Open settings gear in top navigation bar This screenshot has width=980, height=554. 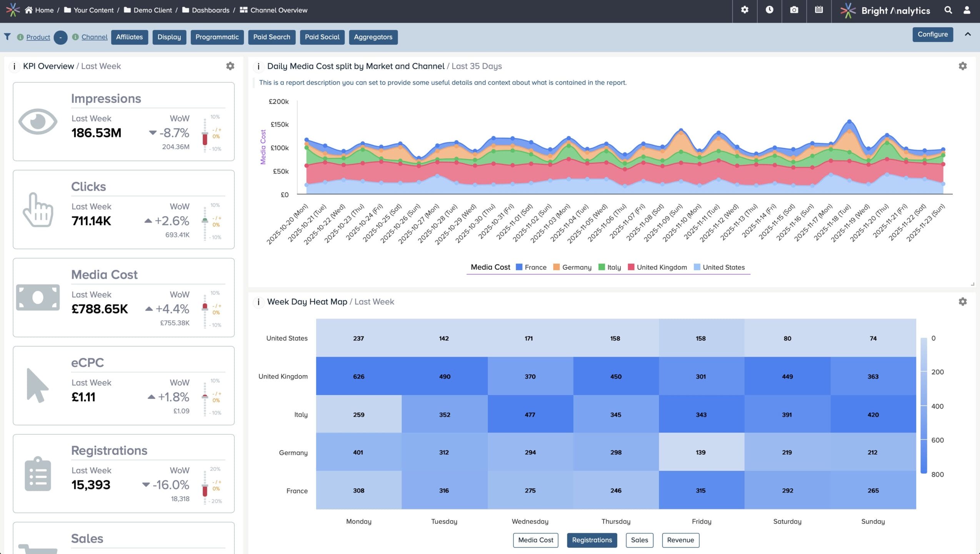[745, 10]
